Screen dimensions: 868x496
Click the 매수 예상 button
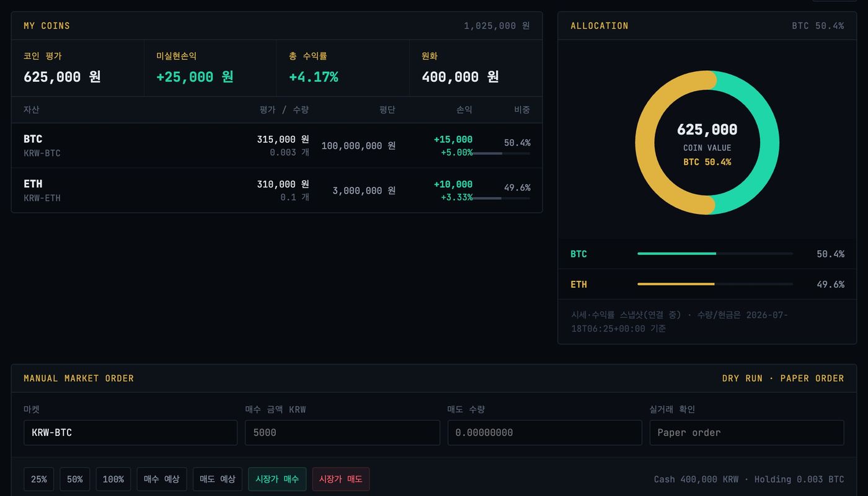pos(162,479)
